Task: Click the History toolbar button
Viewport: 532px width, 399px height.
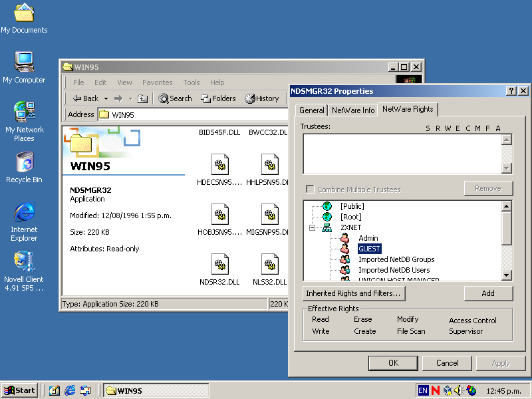Action: 262,98
